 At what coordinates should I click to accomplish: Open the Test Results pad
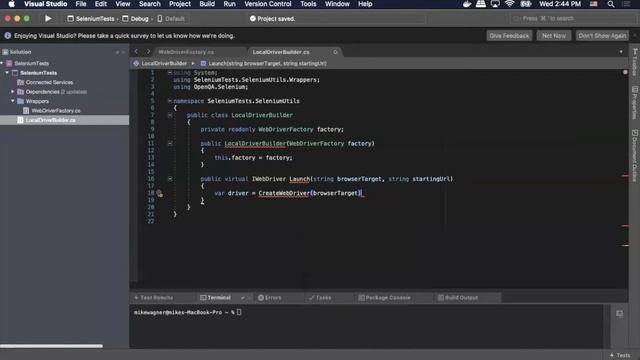[x=153, y=298]
